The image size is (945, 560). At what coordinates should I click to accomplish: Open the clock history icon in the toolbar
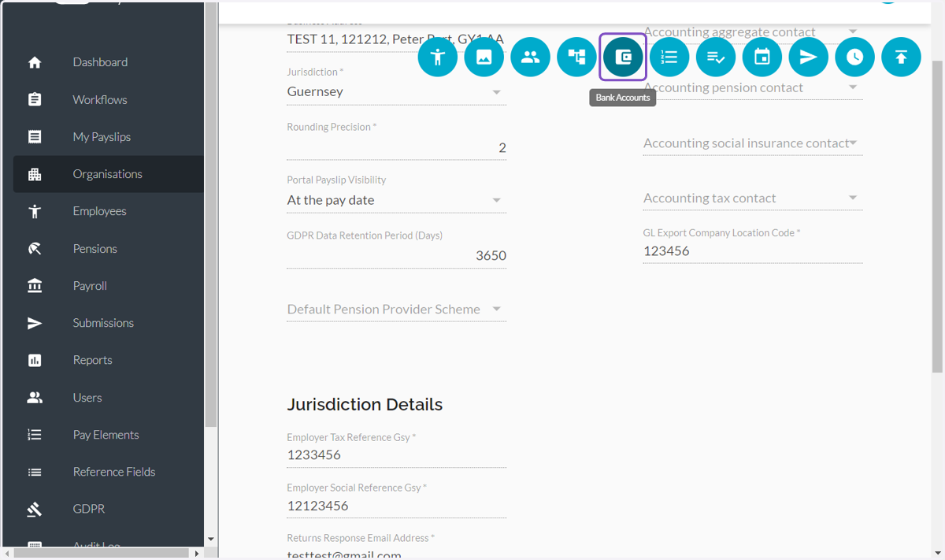(x=855, y=57)
